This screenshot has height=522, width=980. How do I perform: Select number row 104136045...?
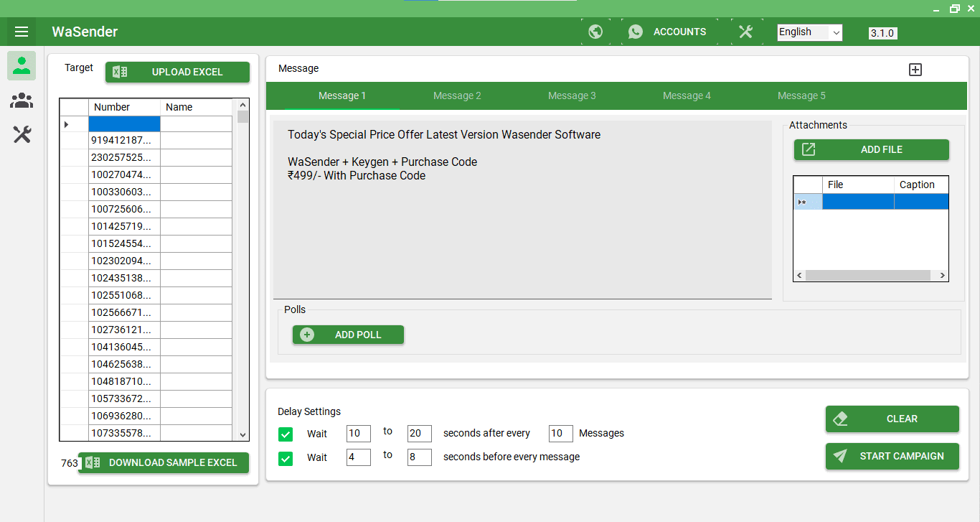point(124,347)
